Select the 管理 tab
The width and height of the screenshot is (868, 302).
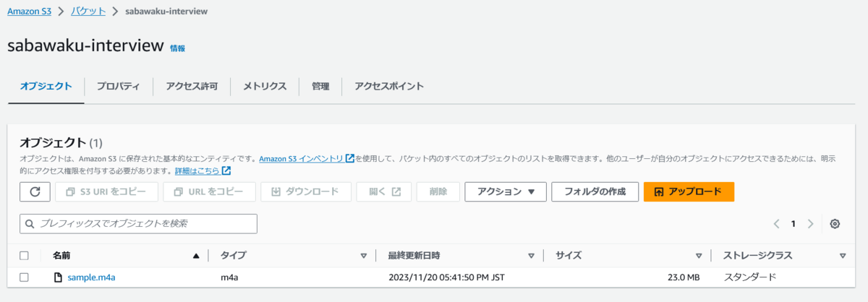point(320,86)
